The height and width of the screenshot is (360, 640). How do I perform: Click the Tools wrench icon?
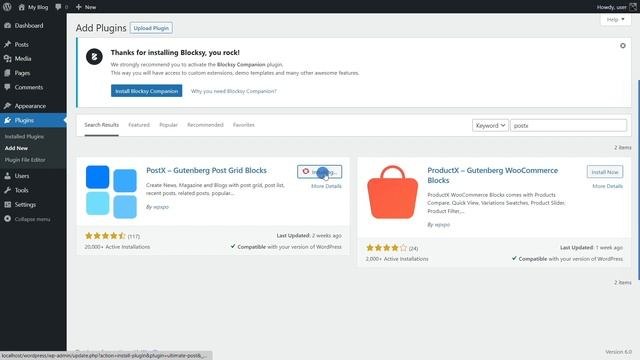coord(7,190)
